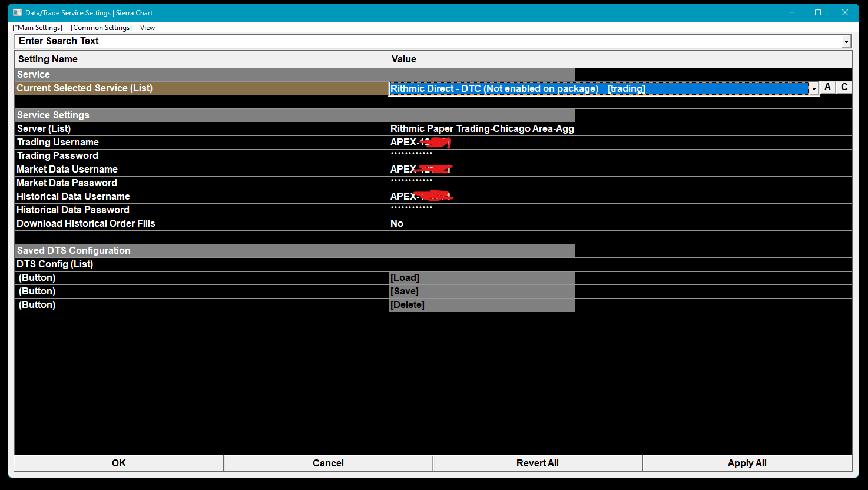Click the C button beside service list
The width and height of the screenshot is (868, 490).
pyautogui.click(x=844, y=87)
